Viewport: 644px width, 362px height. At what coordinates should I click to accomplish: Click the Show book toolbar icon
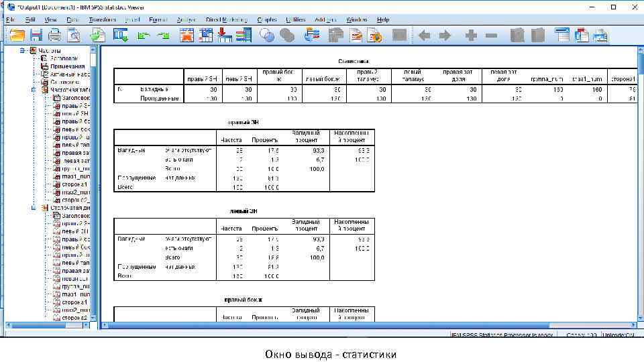click(x=517, y=36)
